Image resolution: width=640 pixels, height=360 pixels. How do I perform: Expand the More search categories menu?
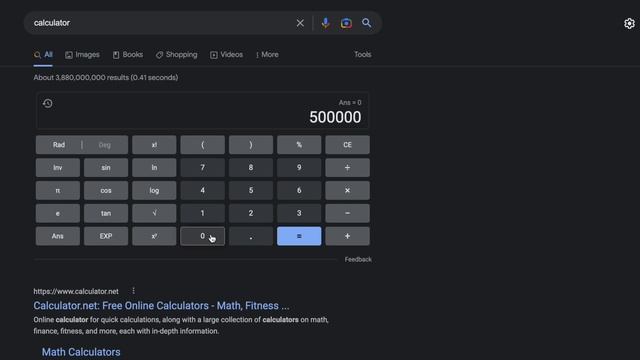pos(267,55)
